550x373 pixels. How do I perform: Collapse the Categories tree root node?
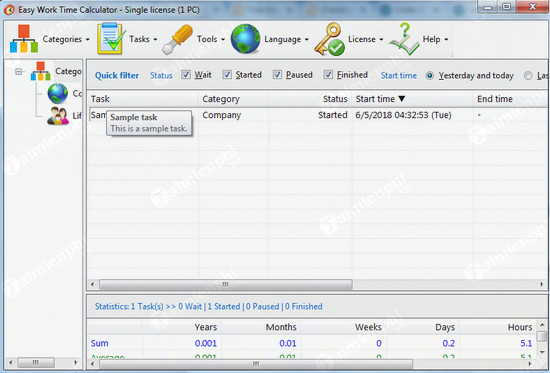[19, 72]
